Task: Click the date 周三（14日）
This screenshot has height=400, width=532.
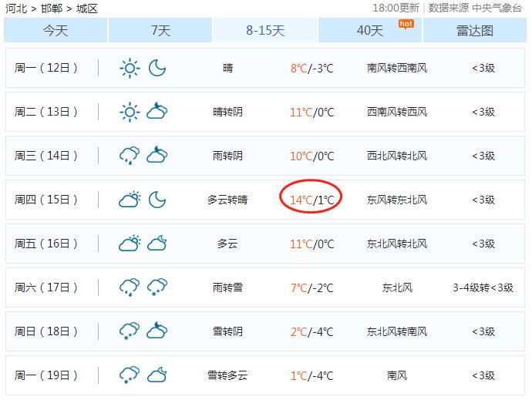Action: pos(46,156)
